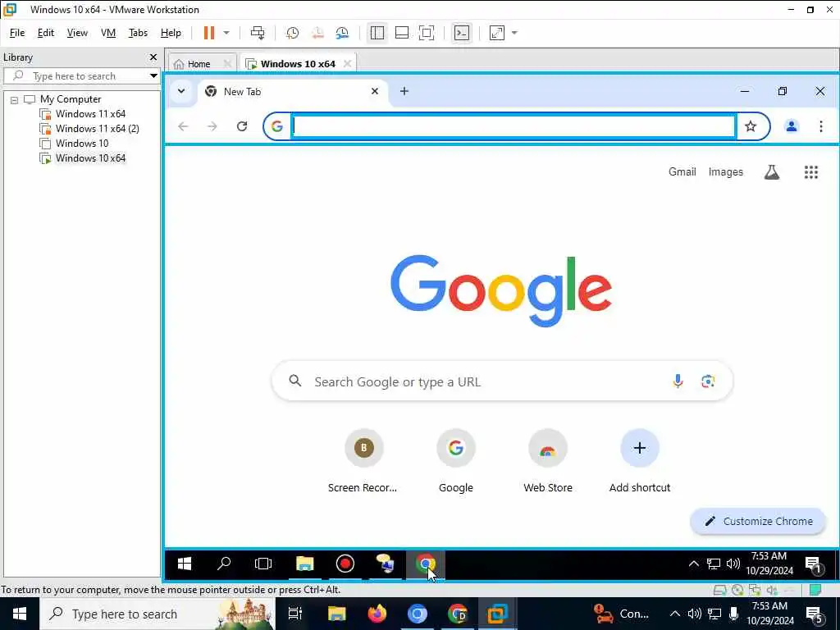The width and height of the screenshot is (840, 630).
Task: Take a snapshot using the clock icon
Action: [x=293, y=33]
